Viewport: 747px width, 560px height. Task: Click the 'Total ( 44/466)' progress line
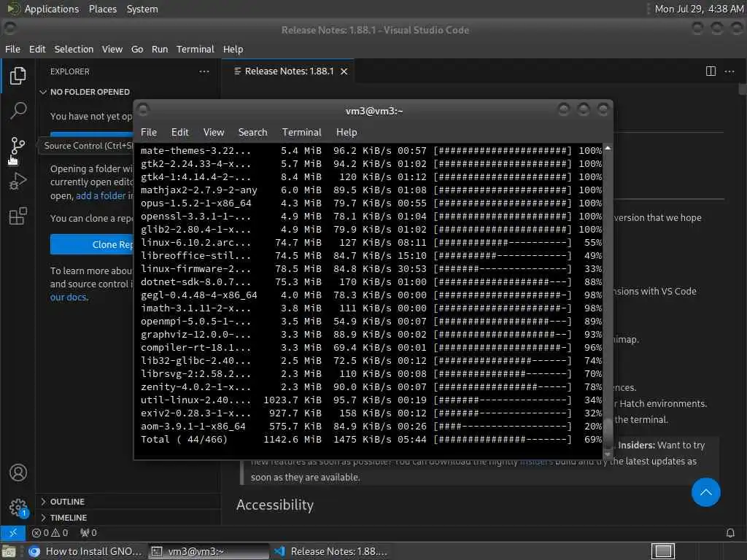tap(371, 440)
